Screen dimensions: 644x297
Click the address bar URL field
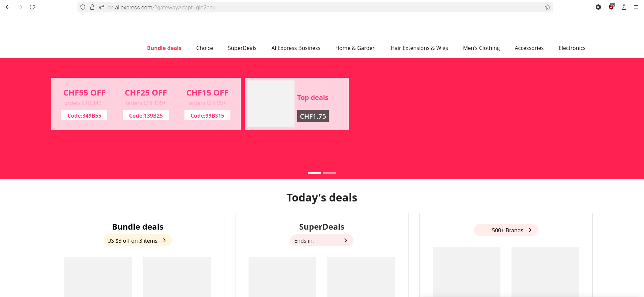(302, 7)
